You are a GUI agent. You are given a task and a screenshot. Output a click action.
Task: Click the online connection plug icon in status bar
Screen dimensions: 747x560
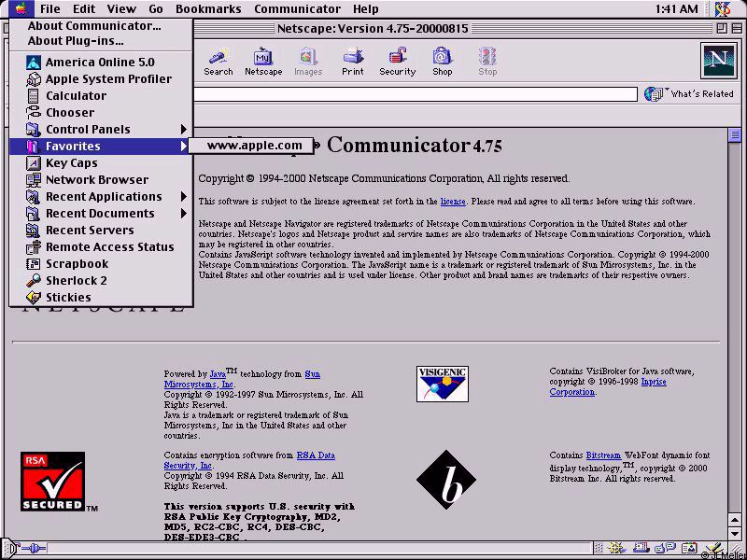[34, 548]
